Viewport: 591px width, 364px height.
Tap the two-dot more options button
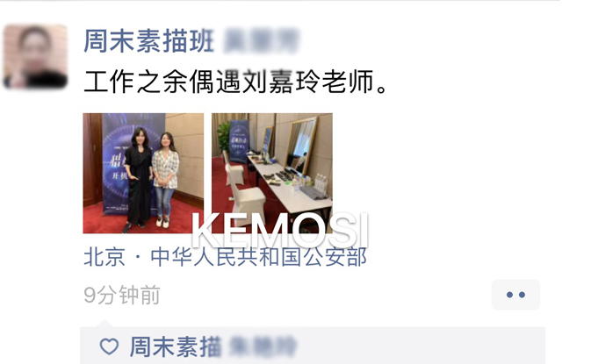515,295
